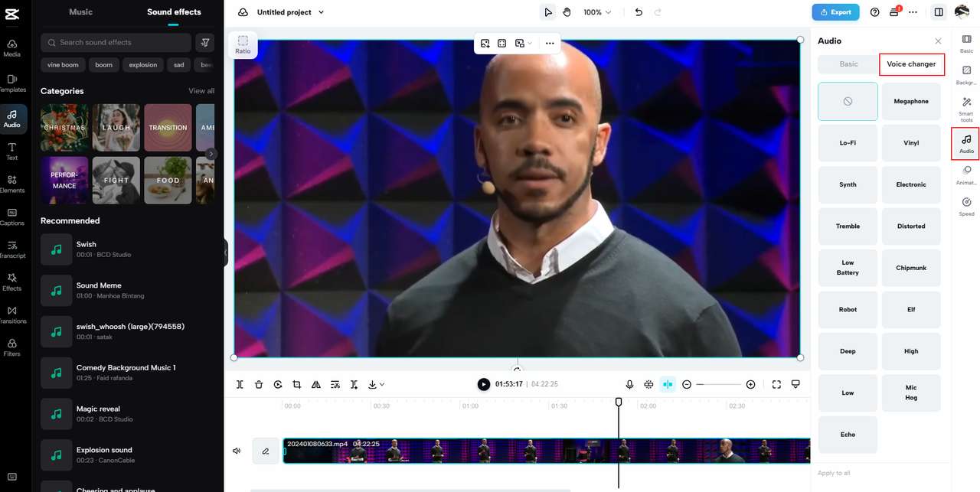Viewport: 980px width, 492px height.
Task: Open the FOOD category thumbnail
Action: click(168, 181)
